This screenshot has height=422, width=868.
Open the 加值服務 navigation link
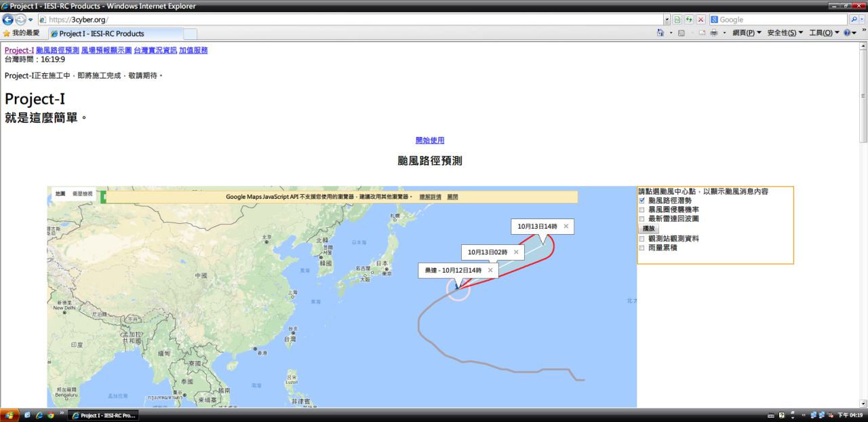193,50
